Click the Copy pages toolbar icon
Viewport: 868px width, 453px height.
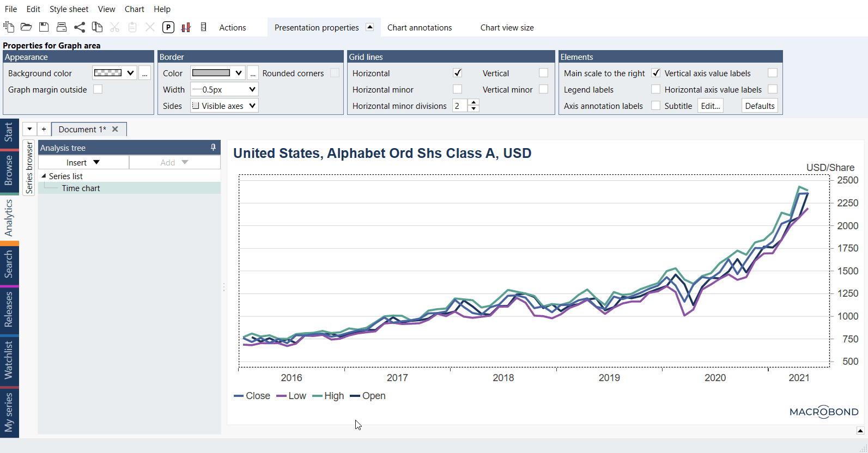point(97,27)
